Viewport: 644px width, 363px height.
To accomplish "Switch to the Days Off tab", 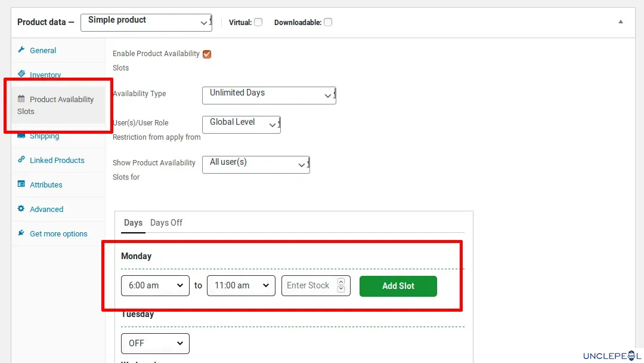I will pos(166,222).
